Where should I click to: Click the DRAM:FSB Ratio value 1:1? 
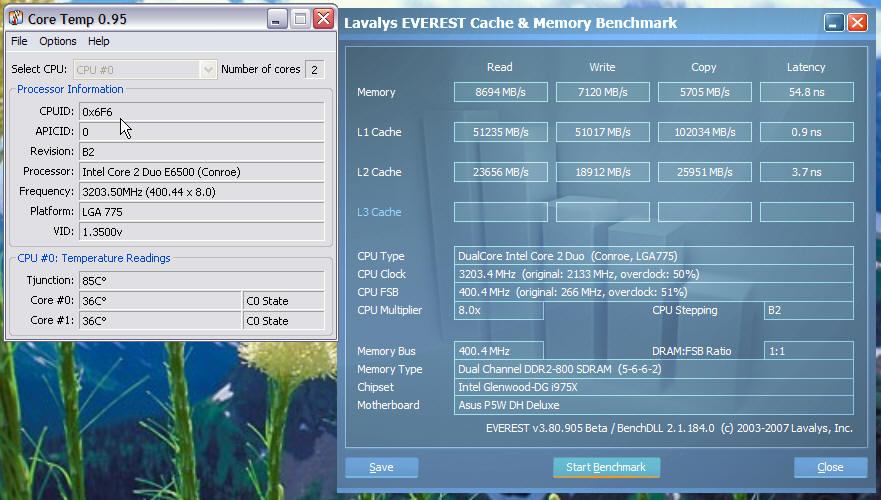click(x=809, y=351)
